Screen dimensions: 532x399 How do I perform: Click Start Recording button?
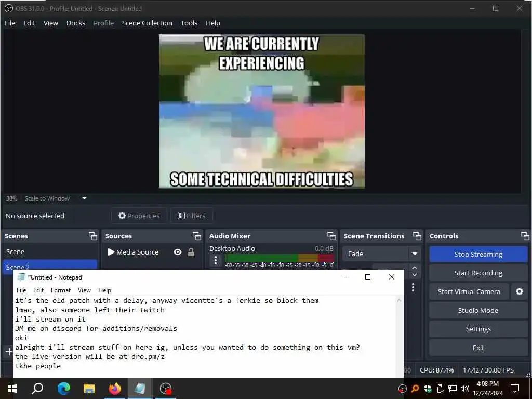point(478,273)
